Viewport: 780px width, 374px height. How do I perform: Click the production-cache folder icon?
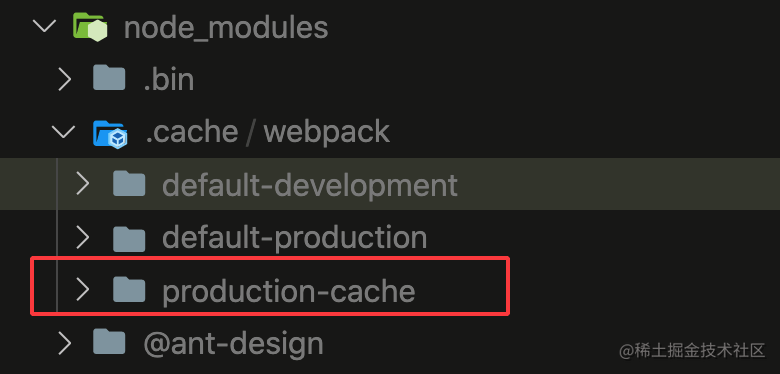[x=129, y=289]
